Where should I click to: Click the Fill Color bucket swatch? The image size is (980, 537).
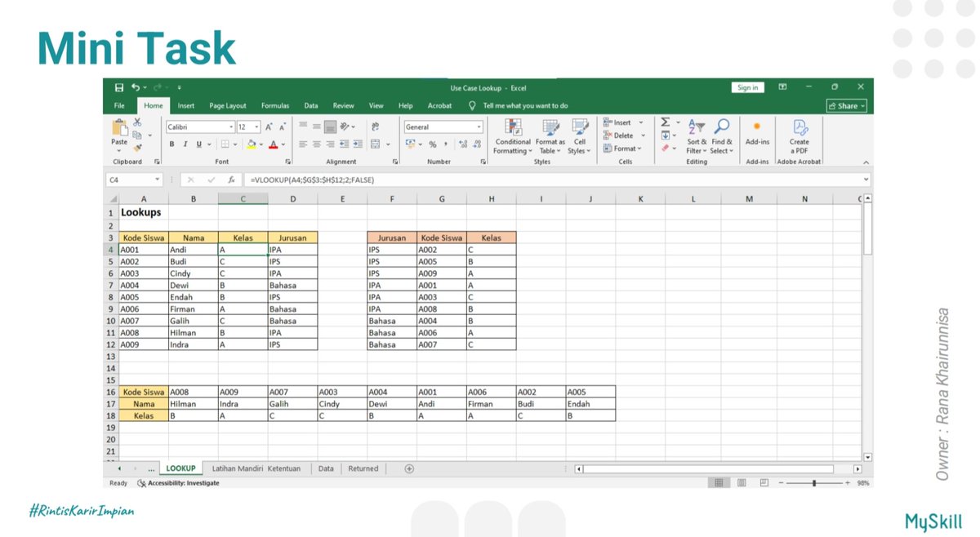(251, 144)
